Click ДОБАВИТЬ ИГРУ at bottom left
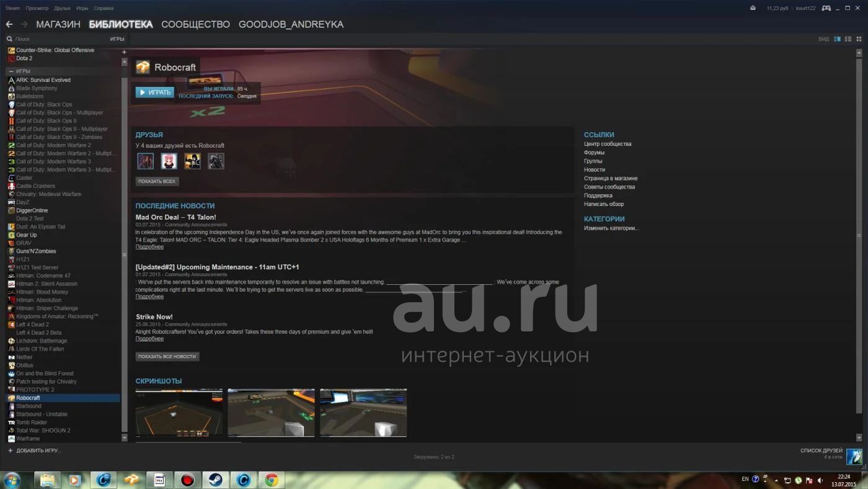This screenshot has height=489, width=868. click(x=35, y=451)
